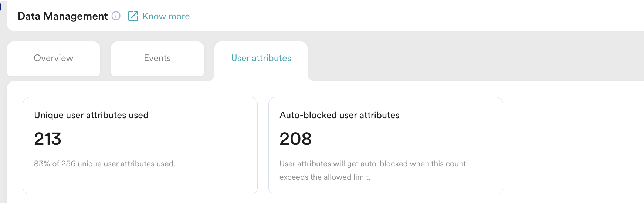Click the 208 auto-blocked count
The image size is (644, 203).
point(295,139)
